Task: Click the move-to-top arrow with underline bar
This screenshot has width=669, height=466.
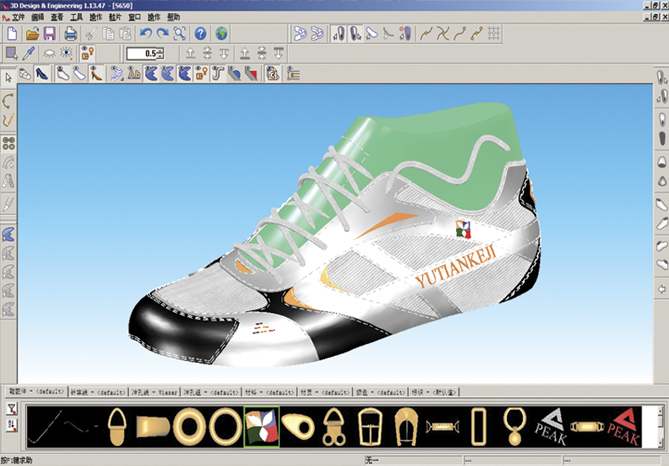Action: pyautogui.click(x=245, y=53)
